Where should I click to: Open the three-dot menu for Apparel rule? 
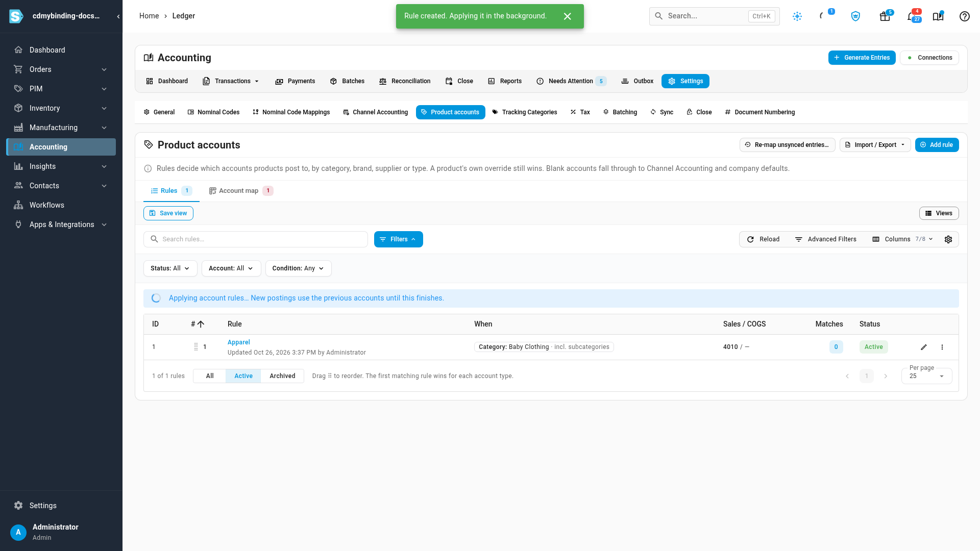[x=942, y=347]
